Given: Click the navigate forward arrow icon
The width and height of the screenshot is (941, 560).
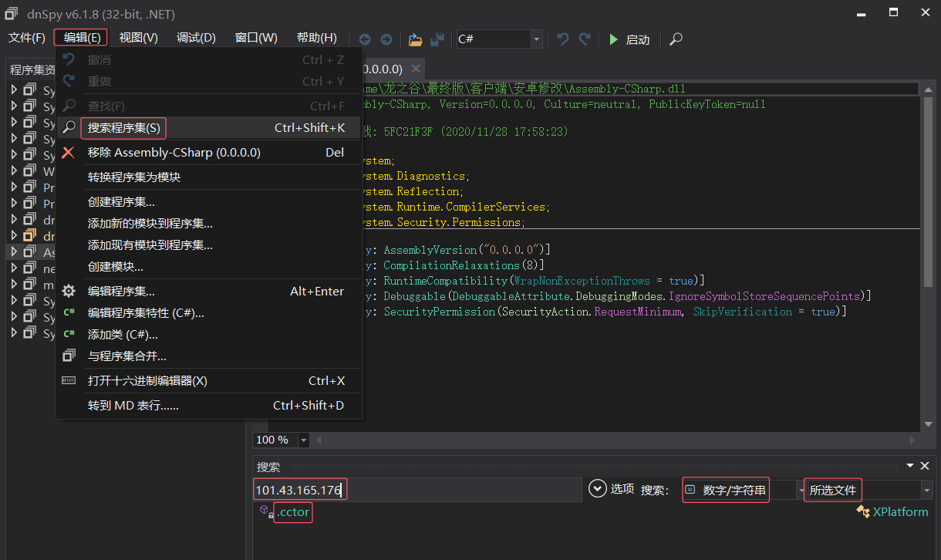Looking at the screenshot, I should point(386,39).
